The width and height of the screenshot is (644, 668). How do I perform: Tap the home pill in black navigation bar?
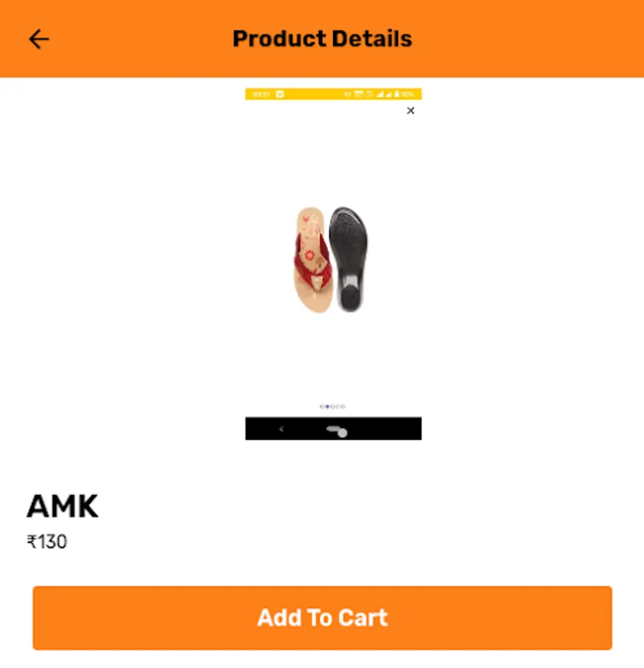pos(337,431)
